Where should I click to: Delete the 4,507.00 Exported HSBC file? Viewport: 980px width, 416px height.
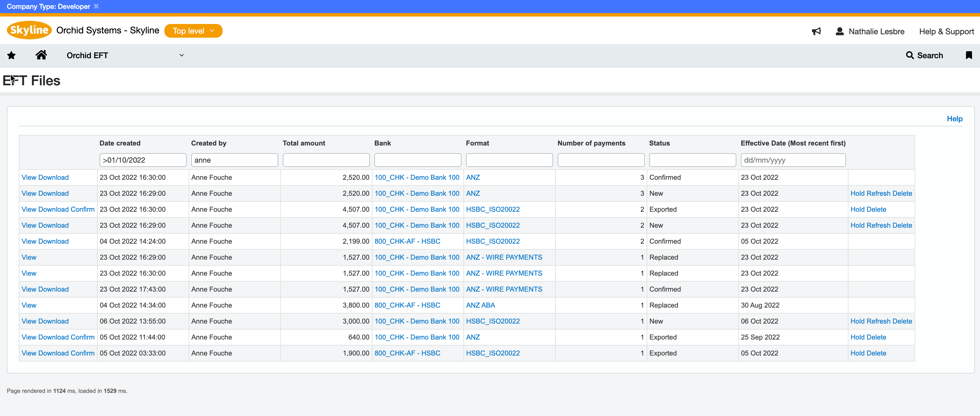(x=876, y=209)
